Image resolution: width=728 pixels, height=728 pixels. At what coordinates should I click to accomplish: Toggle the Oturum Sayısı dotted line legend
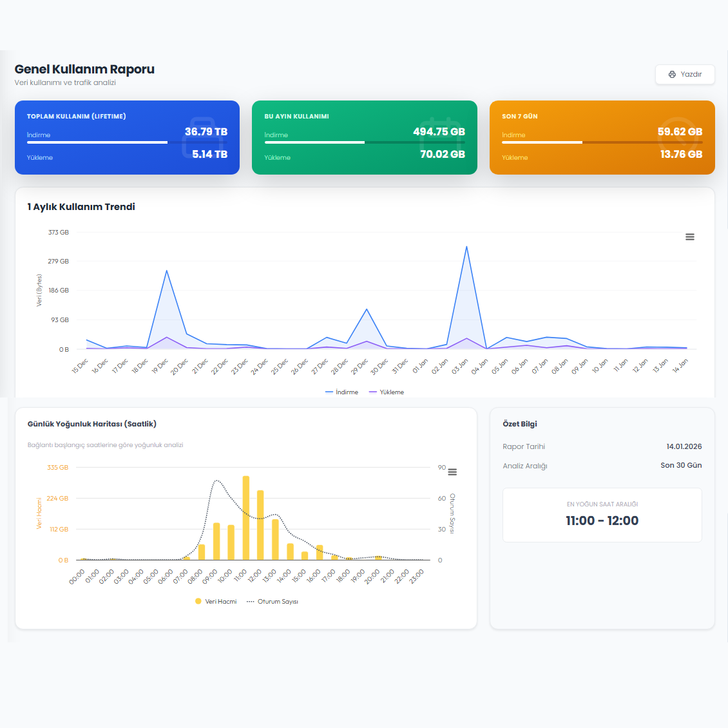[273, 602]
